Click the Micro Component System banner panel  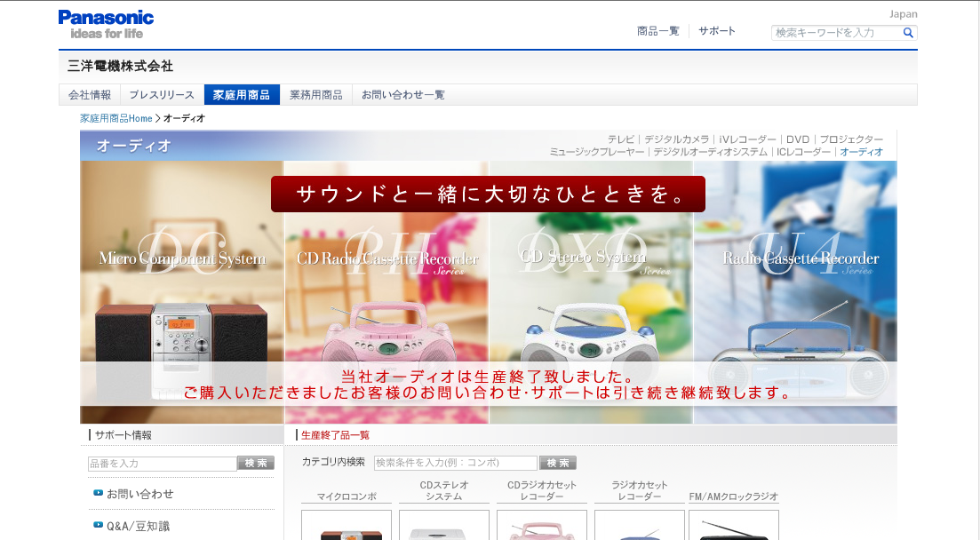(182, 292)
